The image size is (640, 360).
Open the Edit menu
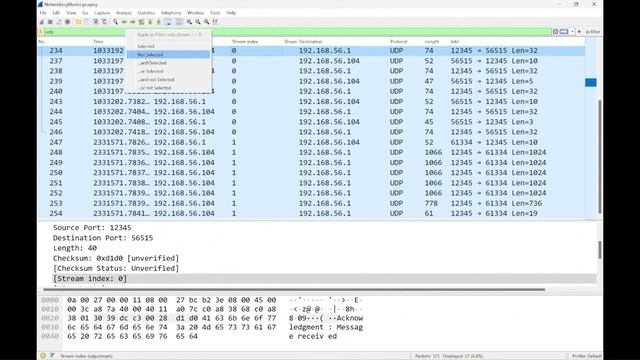[x=56, y=13]
